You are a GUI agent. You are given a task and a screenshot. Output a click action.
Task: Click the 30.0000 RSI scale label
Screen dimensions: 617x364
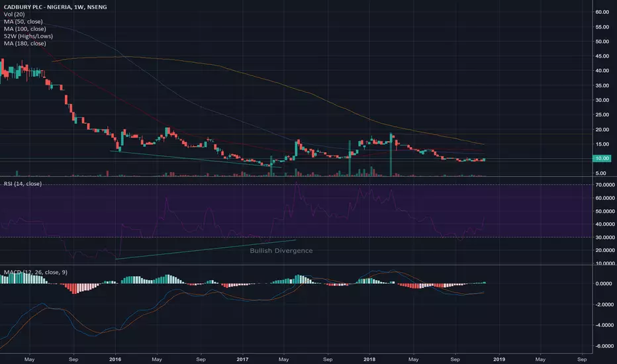click(605, 238)
